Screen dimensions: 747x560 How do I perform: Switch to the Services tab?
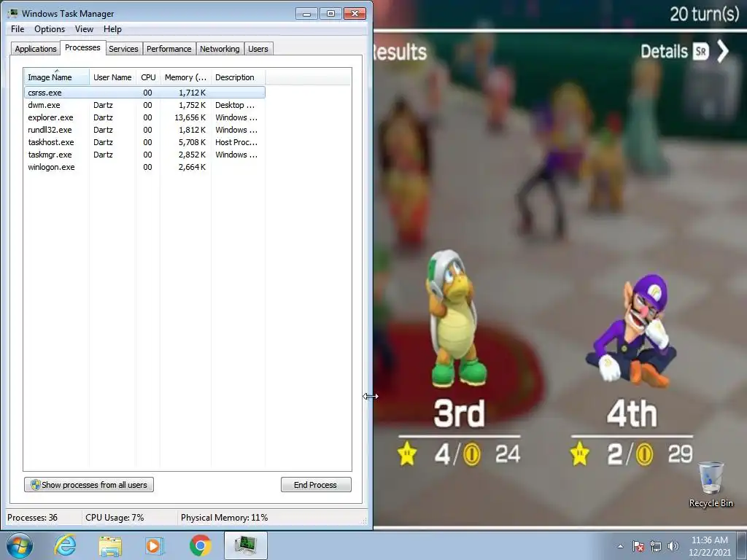123,49
